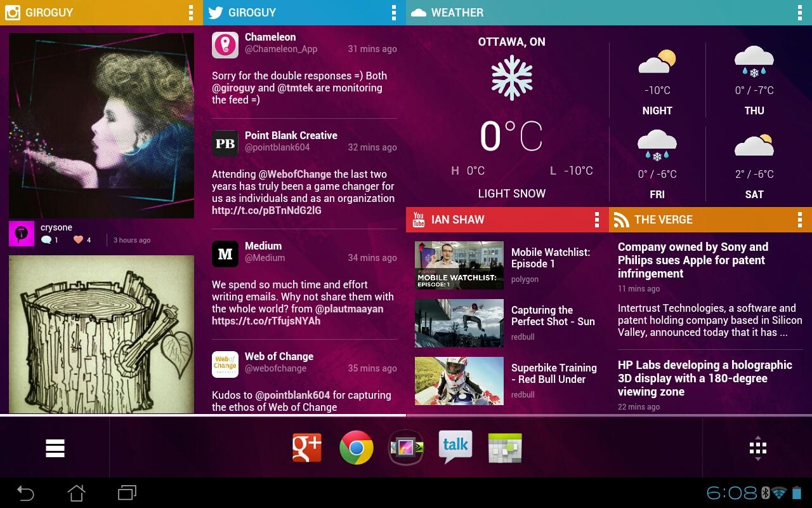Image resolution: width=812 pixels, height=508 pixels.
Task: Tap the Chameleon account name in tweet
Action: click(x=270, y=37)
